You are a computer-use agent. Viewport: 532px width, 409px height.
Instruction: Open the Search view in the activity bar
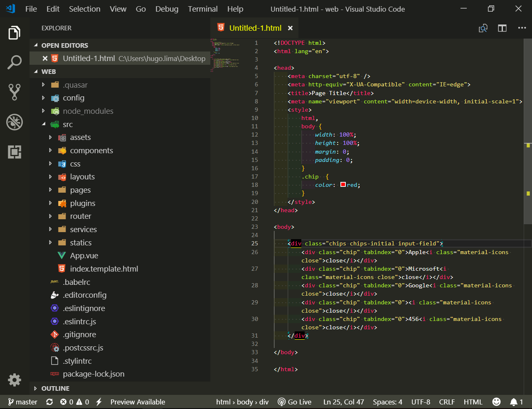pyautogui.click(x=15, y=62)
